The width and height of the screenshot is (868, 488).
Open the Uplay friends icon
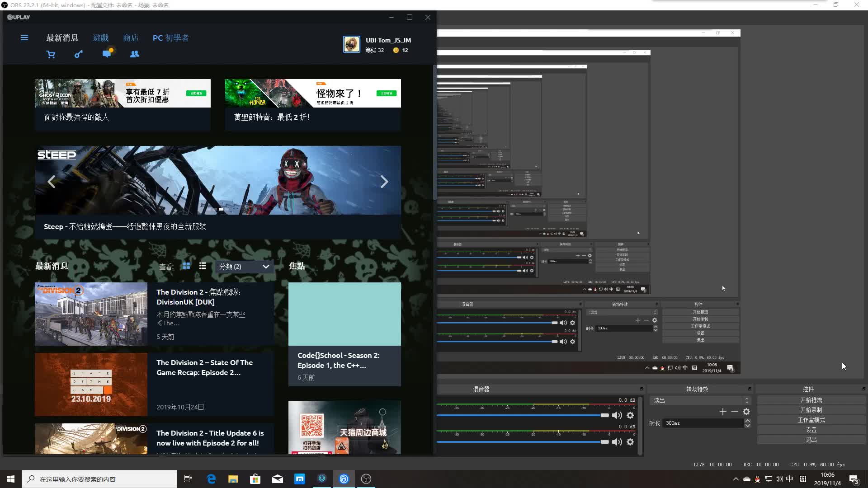[x=135, y=54]
